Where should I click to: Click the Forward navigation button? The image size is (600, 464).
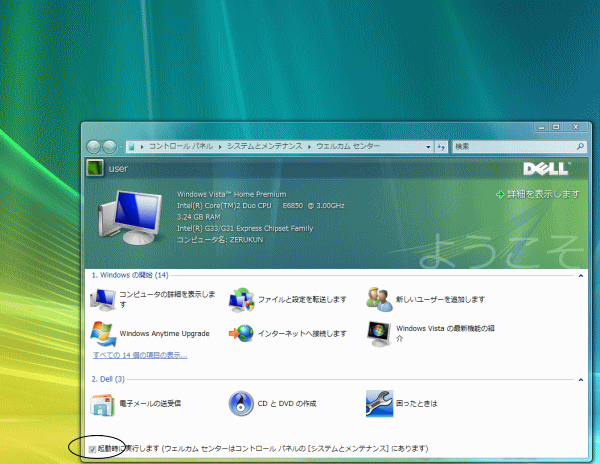tap(109, 147)
